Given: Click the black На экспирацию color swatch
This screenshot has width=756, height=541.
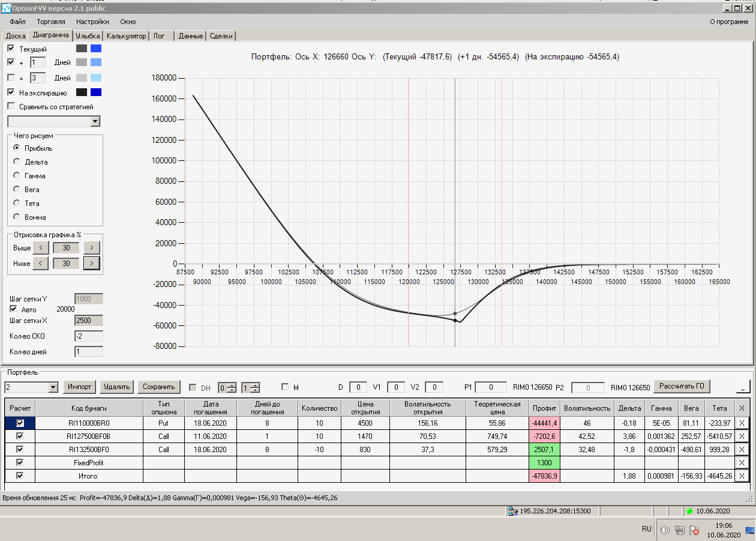Looking at the screenshot, I should 82,92.
